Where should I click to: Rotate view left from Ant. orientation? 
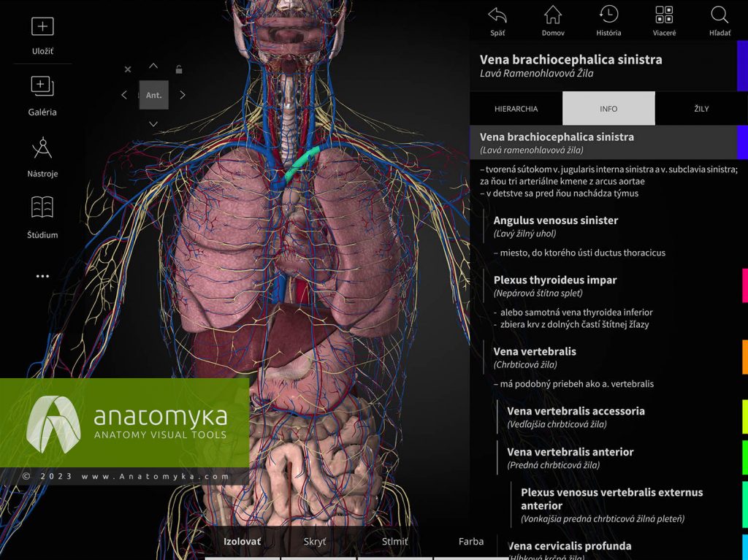[x=124, y=94]
